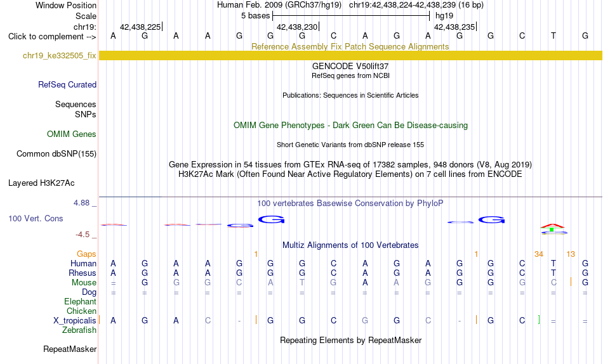This screenshot has width=603, height=364.
Task: Click the '5 bases' scale label
Action: click(255, 16)
